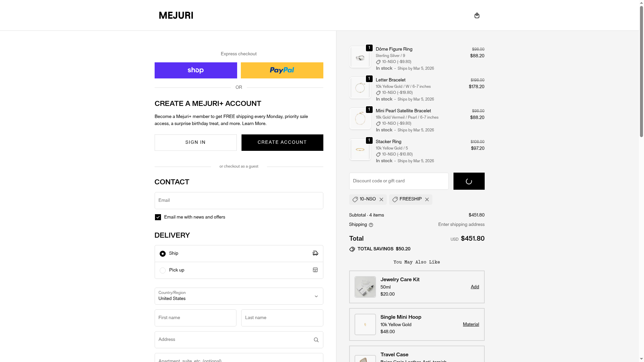The image size is (644, 362).
Task: Remove the 10-NSO discount code
Action: [381, 199]
